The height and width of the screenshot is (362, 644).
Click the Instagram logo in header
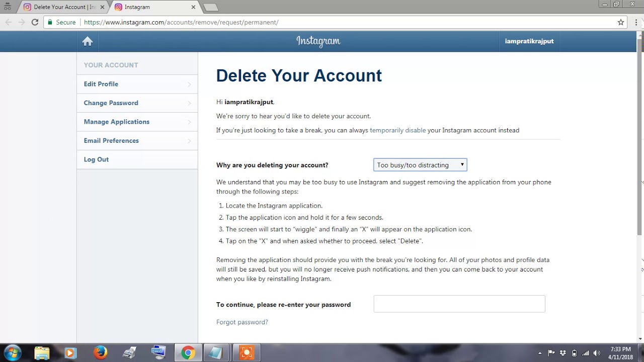pyautogui.click(x=318, y=41)
